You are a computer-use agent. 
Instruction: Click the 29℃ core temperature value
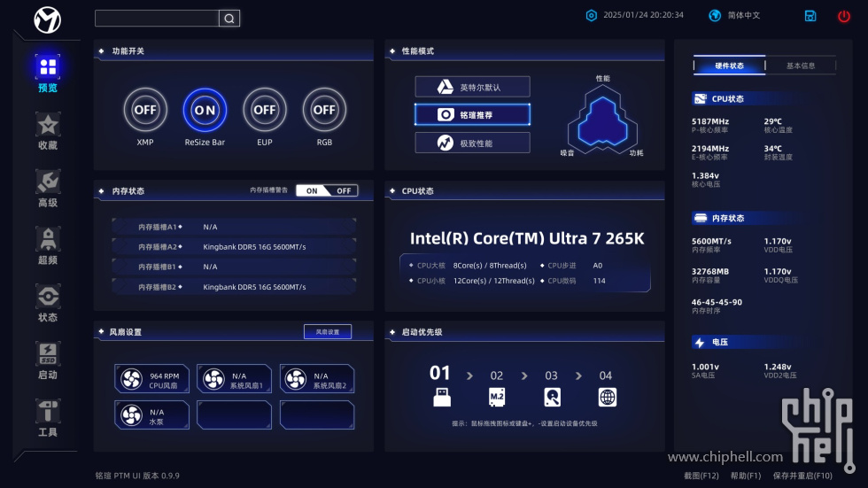[x=773, y=121]
